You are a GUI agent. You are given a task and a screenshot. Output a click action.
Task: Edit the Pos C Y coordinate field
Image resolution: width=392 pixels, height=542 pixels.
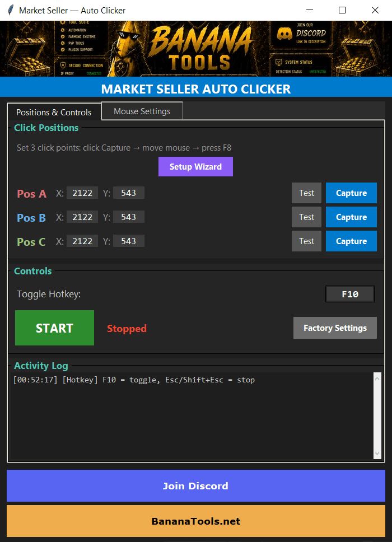pyautogui.click(x=129, y=241)
